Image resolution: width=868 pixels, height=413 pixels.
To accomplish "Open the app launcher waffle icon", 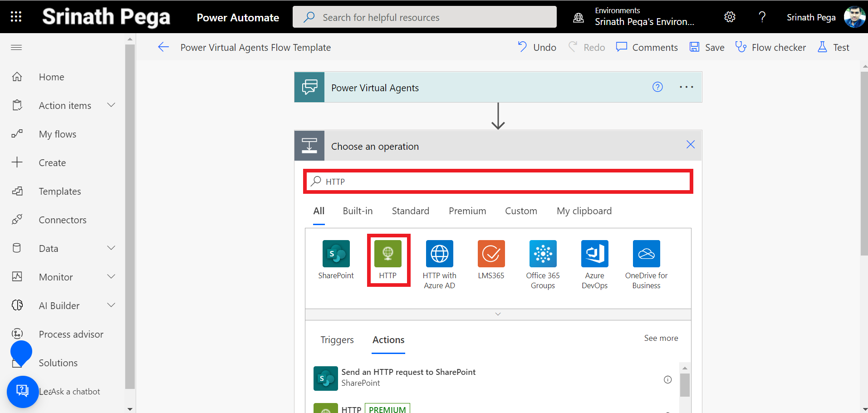I will tap(16, 17).
